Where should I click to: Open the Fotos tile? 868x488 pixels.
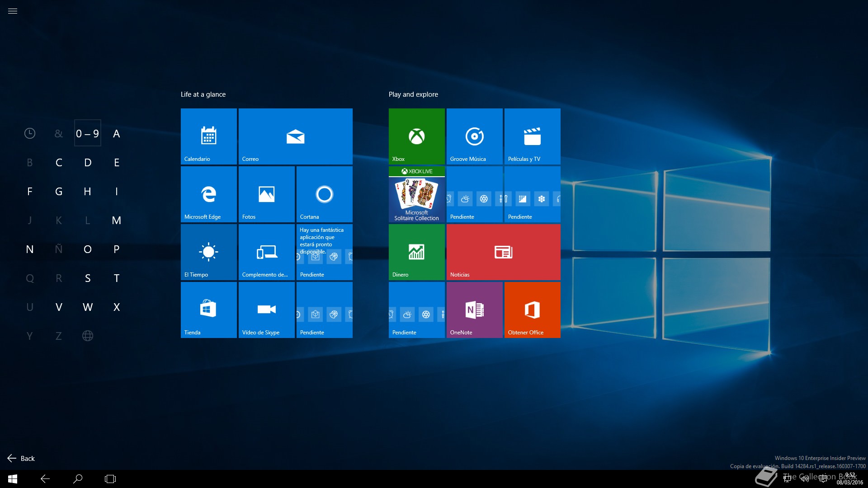[x=267, y=194]
